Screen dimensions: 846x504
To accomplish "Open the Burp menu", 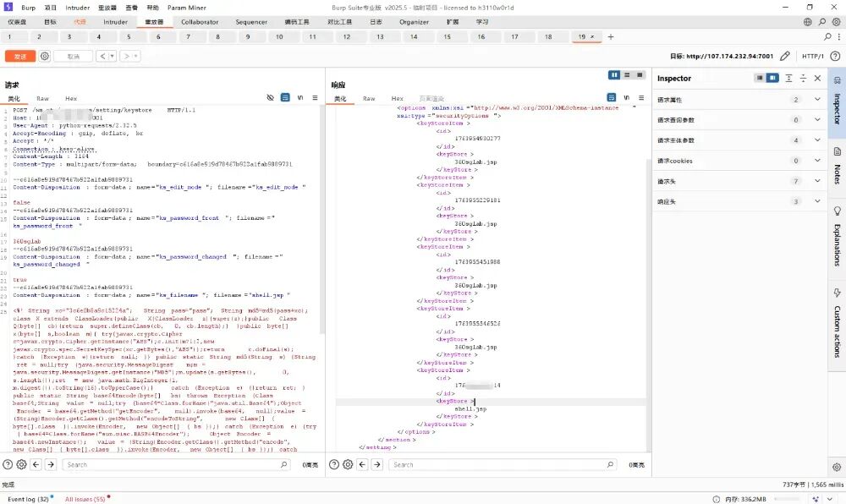I will click(29, 8).
